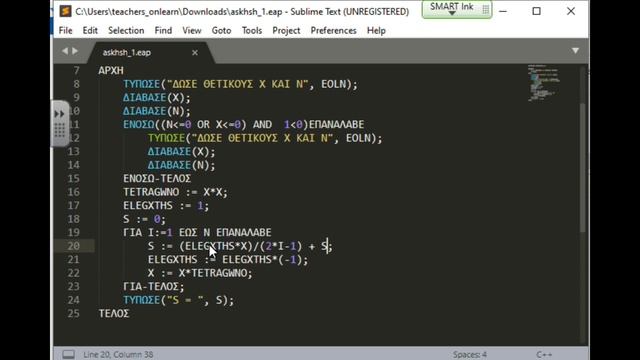Click the ΑΡΧΗ keyword on line 7
This screenshot has width=640, height=360.
tap(111, 71)
